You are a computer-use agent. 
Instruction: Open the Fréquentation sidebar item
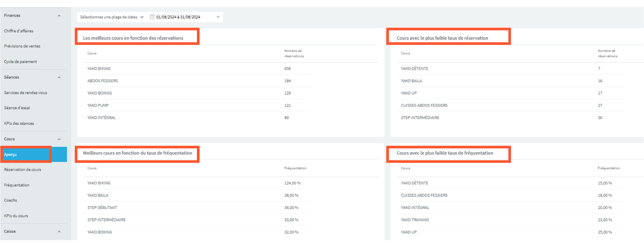pos(17,185)
